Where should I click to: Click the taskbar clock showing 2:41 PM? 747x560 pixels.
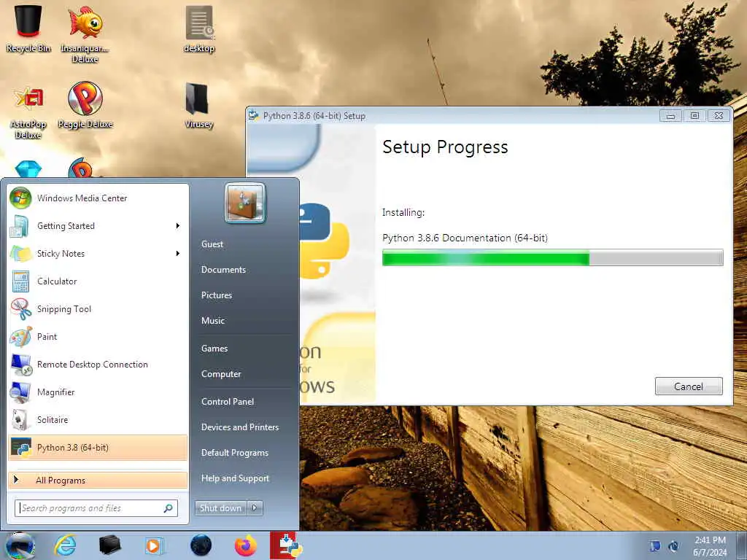709,546
